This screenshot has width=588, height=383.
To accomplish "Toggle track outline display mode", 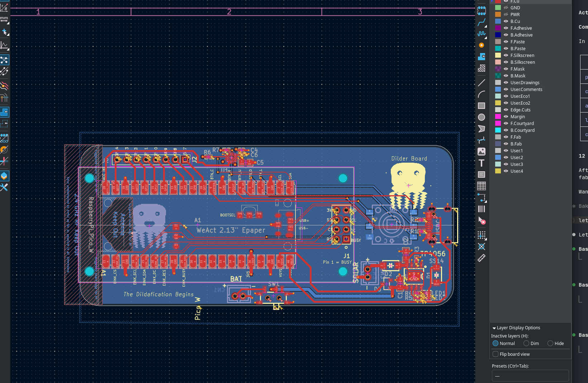I will pyautogui.click(x=4, y=162).
